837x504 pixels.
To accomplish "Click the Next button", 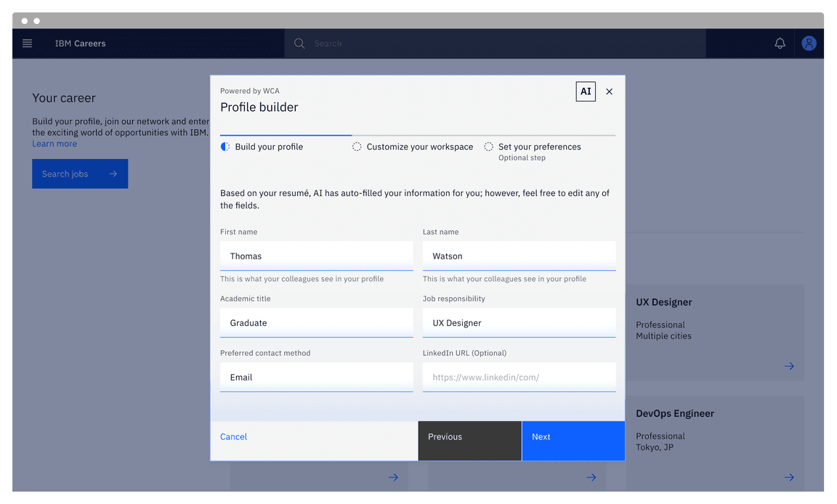I will (573, 440).
